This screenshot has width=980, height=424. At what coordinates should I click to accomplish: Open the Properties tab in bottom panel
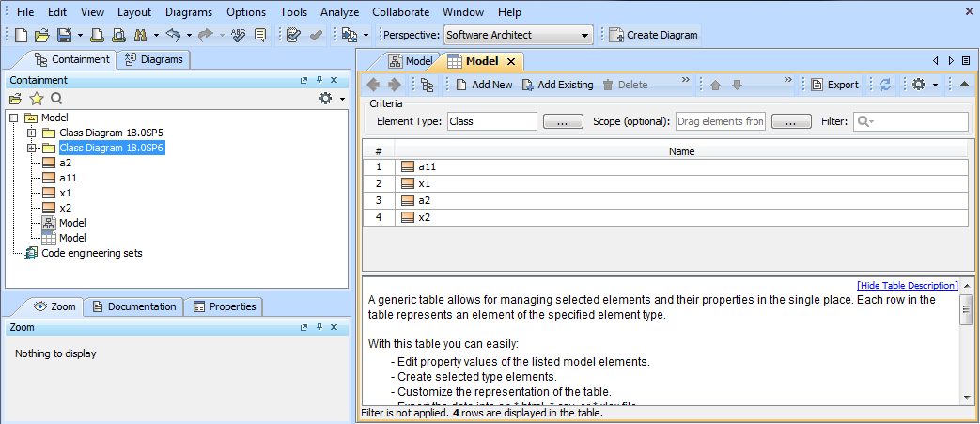224,306
